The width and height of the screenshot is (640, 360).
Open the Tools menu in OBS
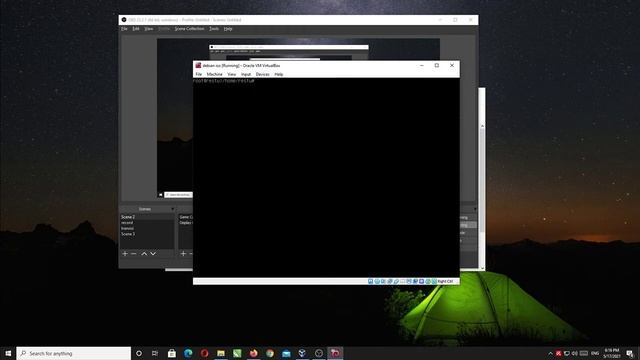pos(214,29)
